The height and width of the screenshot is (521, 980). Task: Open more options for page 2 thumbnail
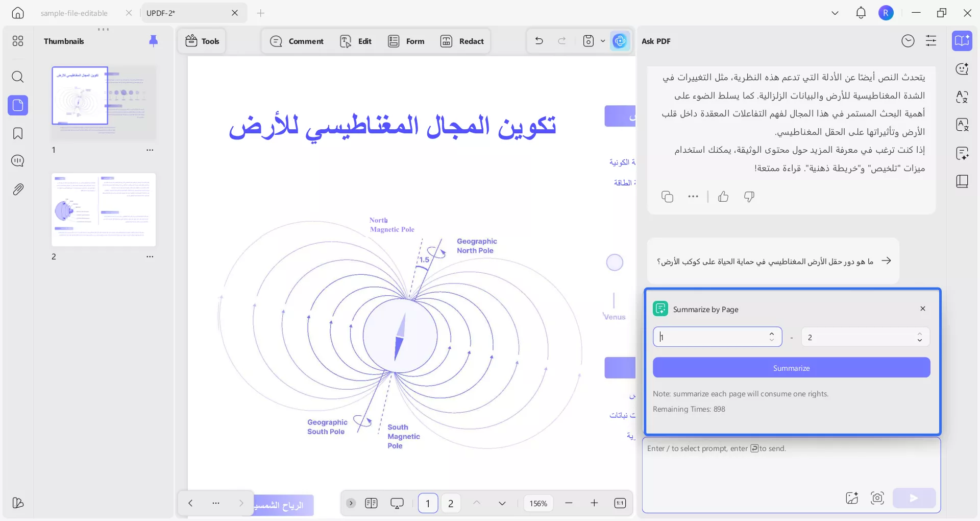[150, 257]
